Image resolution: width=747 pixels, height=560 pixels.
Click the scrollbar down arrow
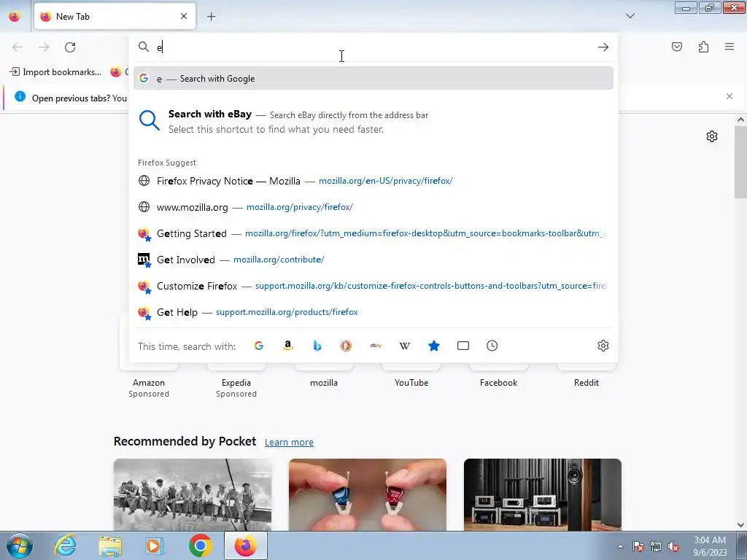740,525
